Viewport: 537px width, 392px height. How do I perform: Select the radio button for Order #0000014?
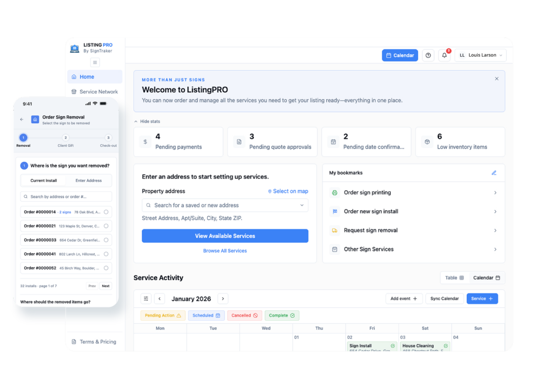point(106,212)
